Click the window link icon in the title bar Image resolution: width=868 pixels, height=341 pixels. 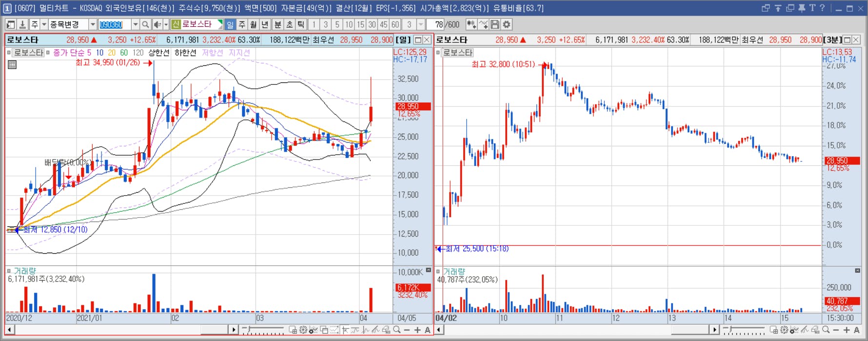tap(766, 8)
